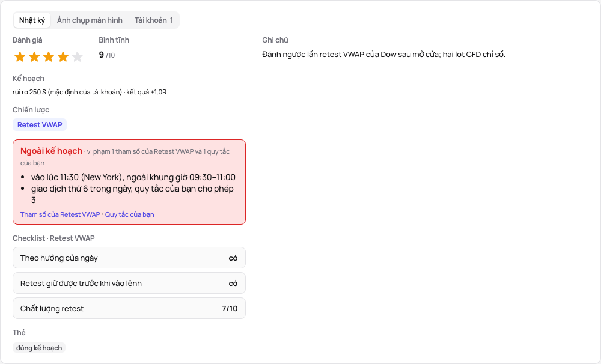Switch to the Nhật ký tab
Screen dimensions: 601x364
(32, 20)
